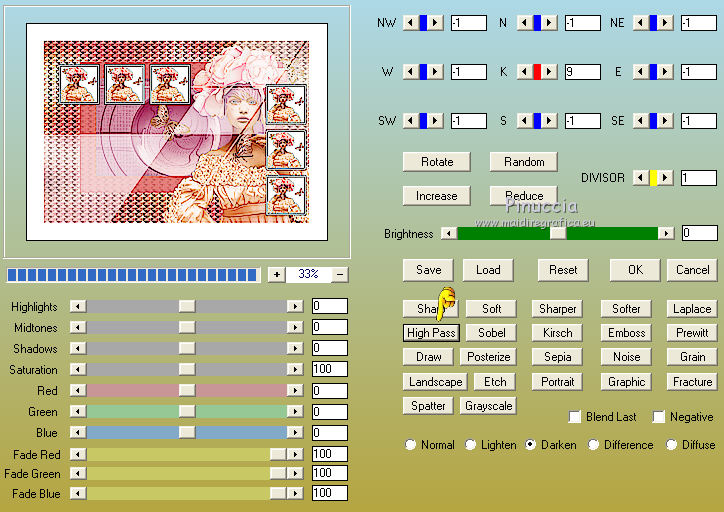Enable the Blend Last checkbox
This screenshot has width=724, height=512.
coord(575,417)
